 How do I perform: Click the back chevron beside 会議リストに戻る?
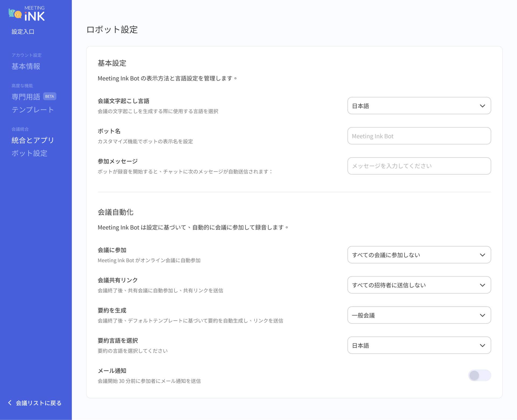coord(10,402)
